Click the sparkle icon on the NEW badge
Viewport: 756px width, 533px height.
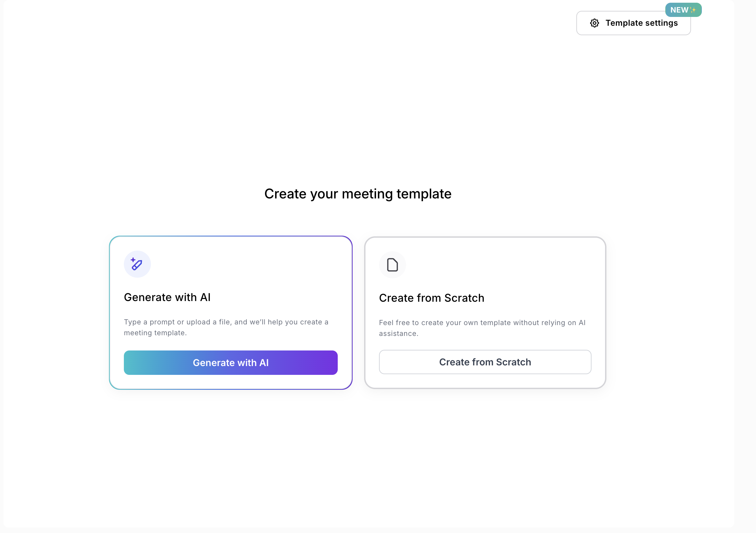point(693,10)
